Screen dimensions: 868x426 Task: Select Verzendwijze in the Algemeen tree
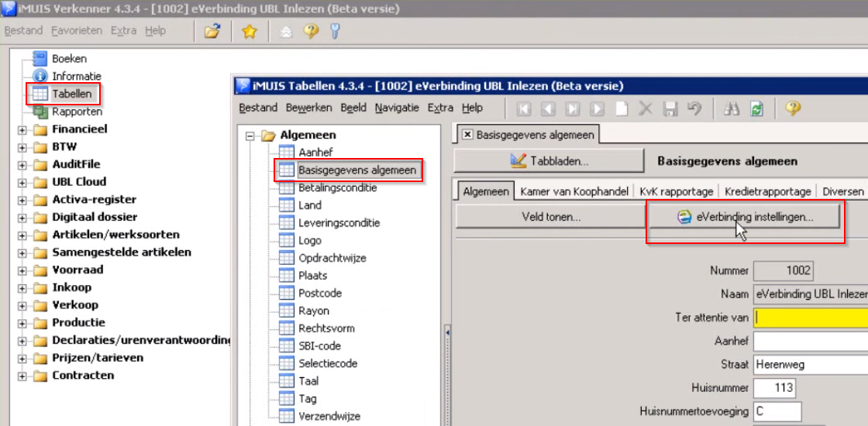pos(329,417)
